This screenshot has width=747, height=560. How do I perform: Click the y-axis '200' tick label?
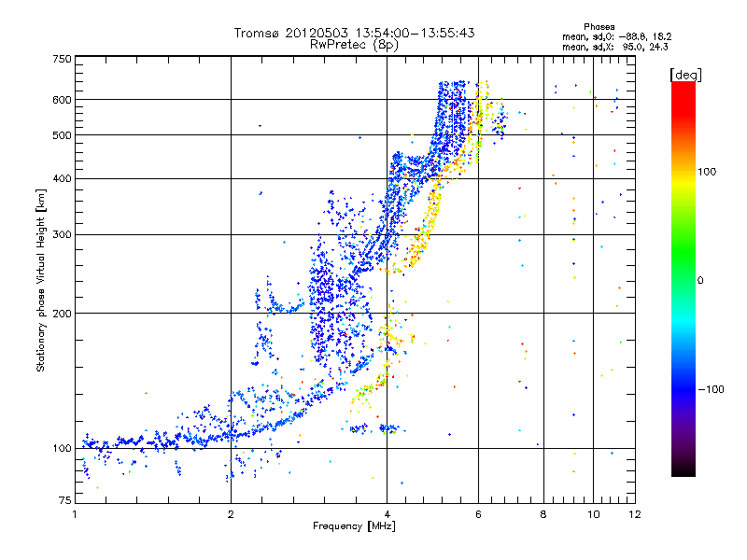click(63, 314)
